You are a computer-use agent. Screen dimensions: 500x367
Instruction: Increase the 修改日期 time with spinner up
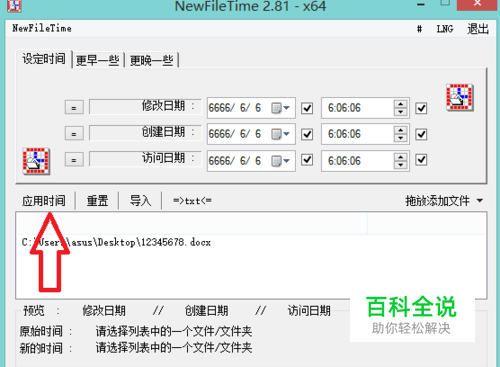[401, 104]
